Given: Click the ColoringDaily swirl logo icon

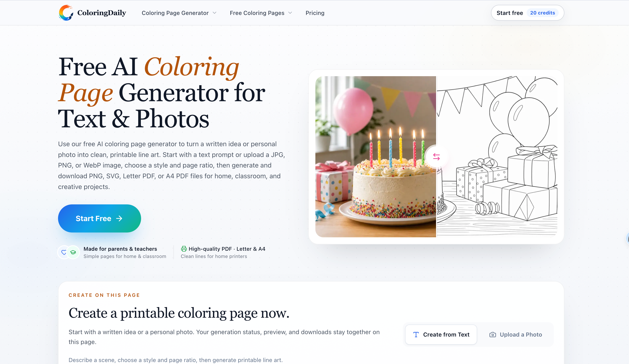Looking at the screenshot, I should pyautogui.click(x=66, y=13).
